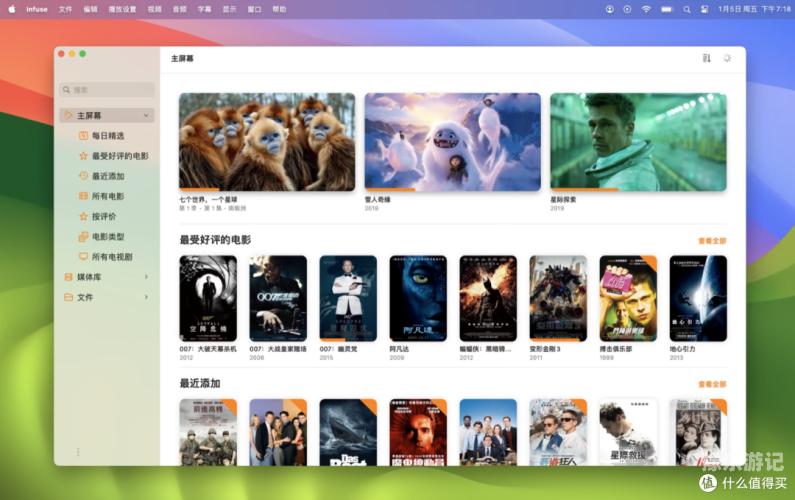
Task: Click the search field in sidebar
Action: [x=107, y=90]
